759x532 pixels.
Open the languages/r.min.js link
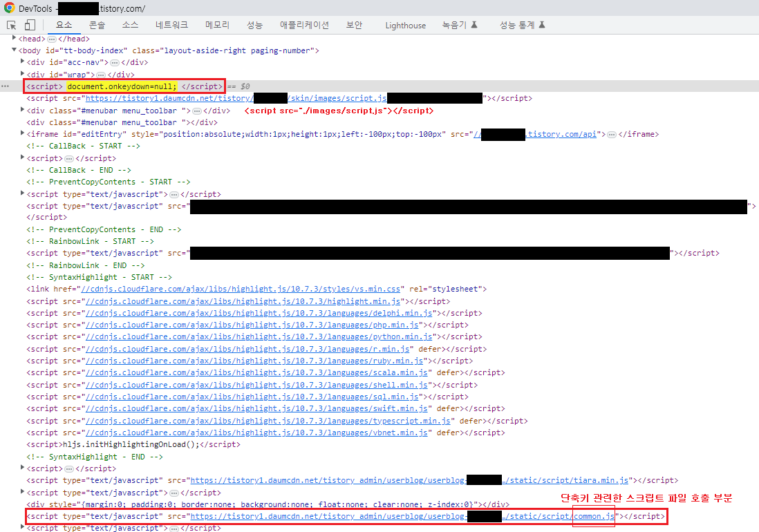coord(248,349)
